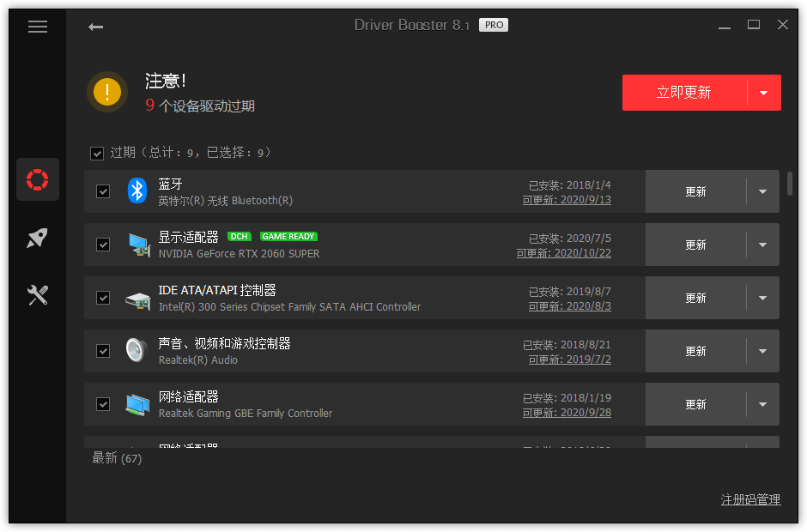
Task: Open the 可更新: 2020/9/28 link
Action: tap(567, 413)
